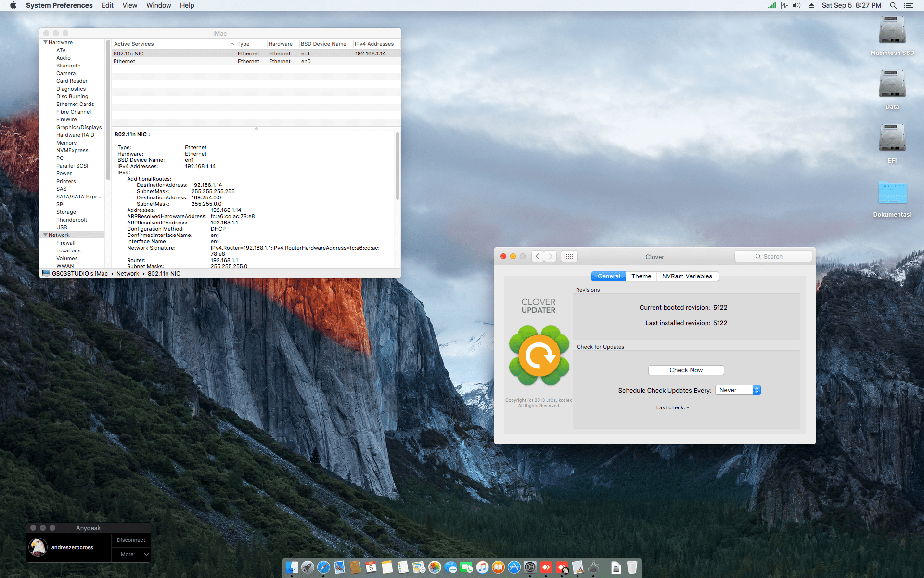Open Spotlight search in menu bar

pos(893,5)
